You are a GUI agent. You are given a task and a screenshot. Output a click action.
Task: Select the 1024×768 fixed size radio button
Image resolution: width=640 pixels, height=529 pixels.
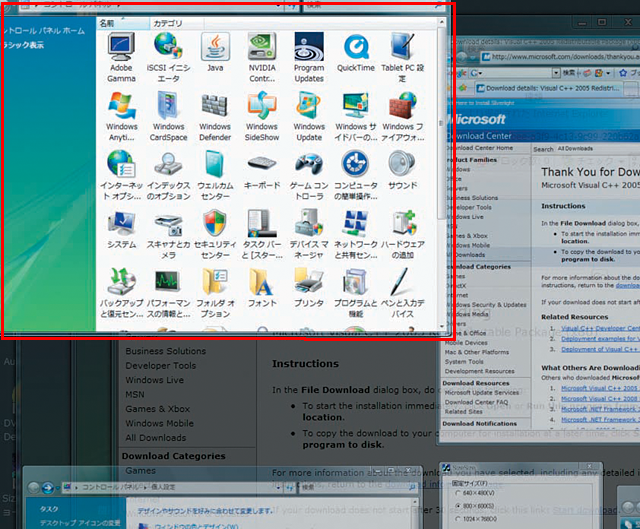click(458, 519)
